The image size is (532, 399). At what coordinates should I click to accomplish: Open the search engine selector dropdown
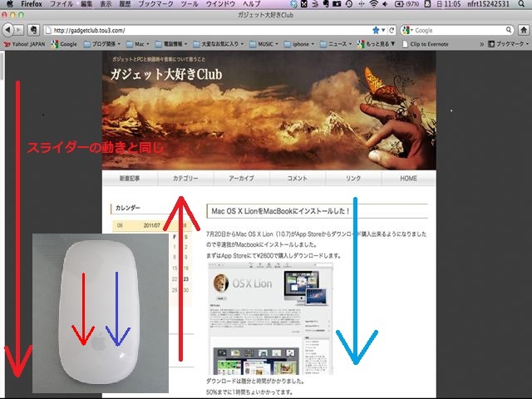click(x=406, y=30)
